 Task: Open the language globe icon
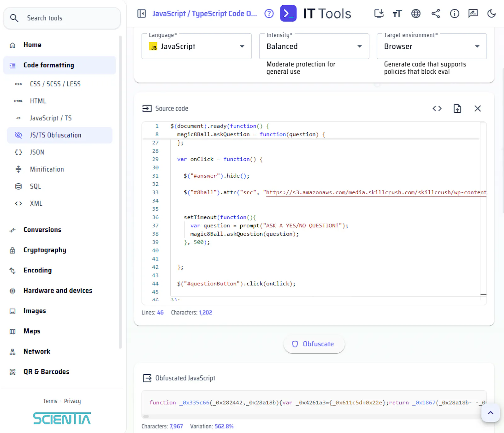pos(416,14)
